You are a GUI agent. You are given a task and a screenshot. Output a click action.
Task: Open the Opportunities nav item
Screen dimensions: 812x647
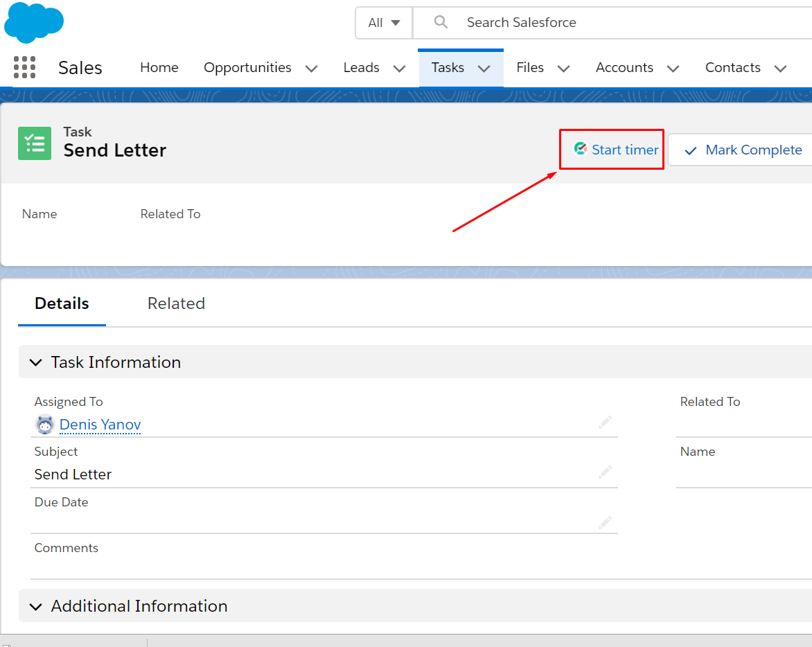247,67
